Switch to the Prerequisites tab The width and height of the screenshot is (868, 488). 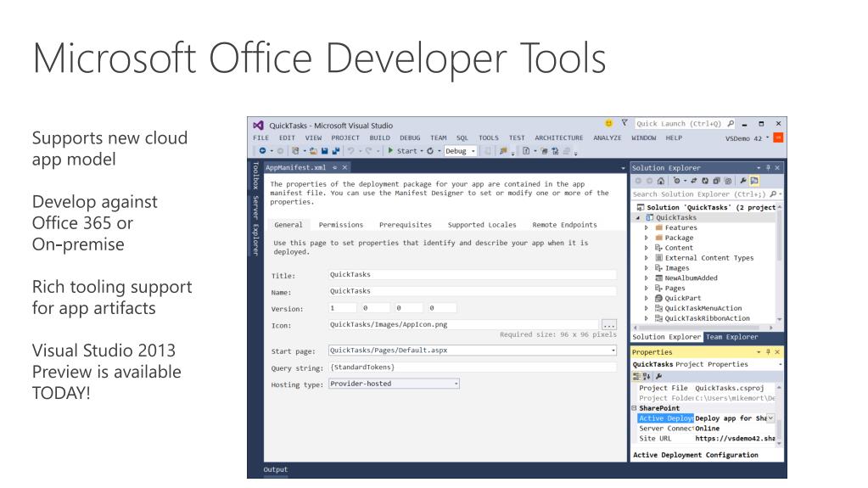[x=406, y=225]
